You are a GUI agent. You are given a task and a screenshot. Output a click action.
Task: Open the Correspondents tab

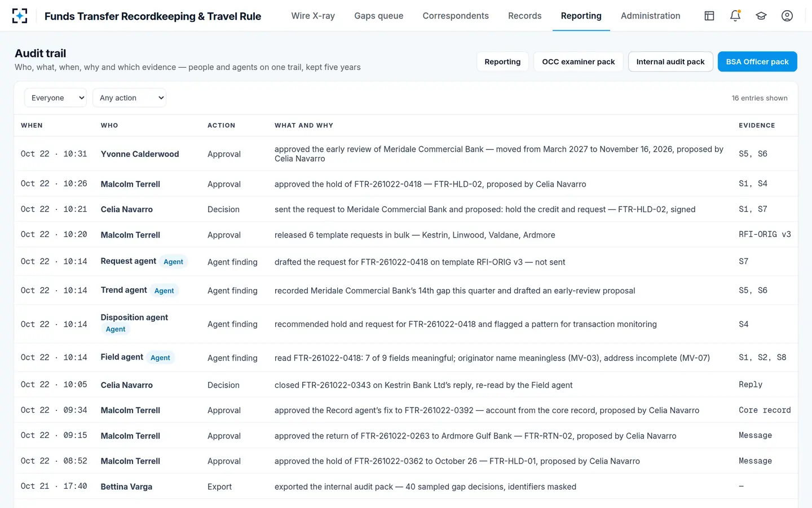456,16
